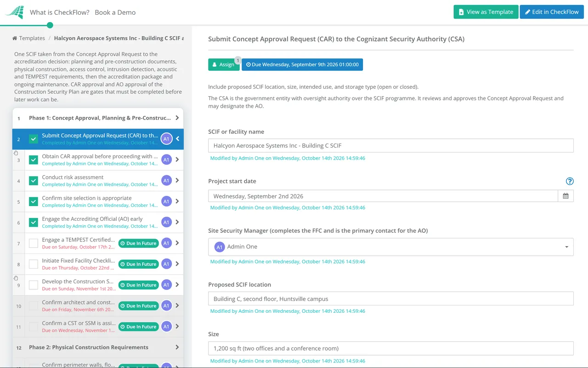Open Initiate Fixed Facility Checklist chevron
The height and width of the screenshot is (368, 588).
click(x=177, y=264)
